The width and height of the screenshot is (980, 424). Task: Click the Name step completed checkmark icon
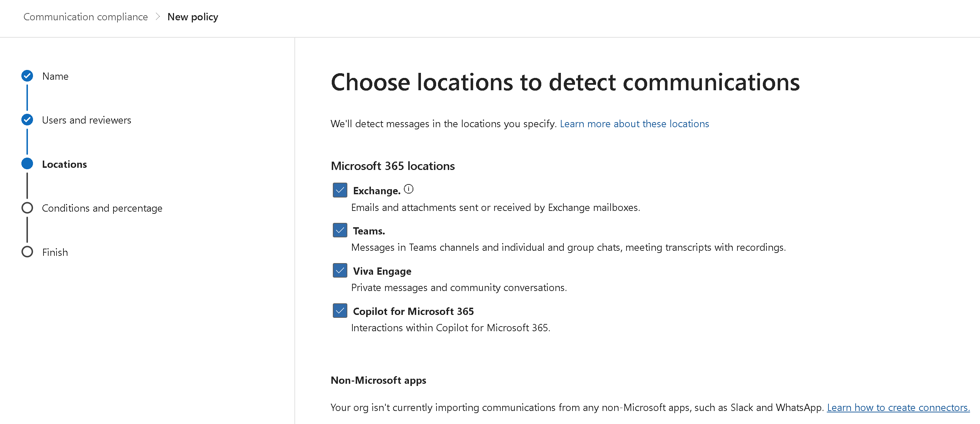point(27,76)
